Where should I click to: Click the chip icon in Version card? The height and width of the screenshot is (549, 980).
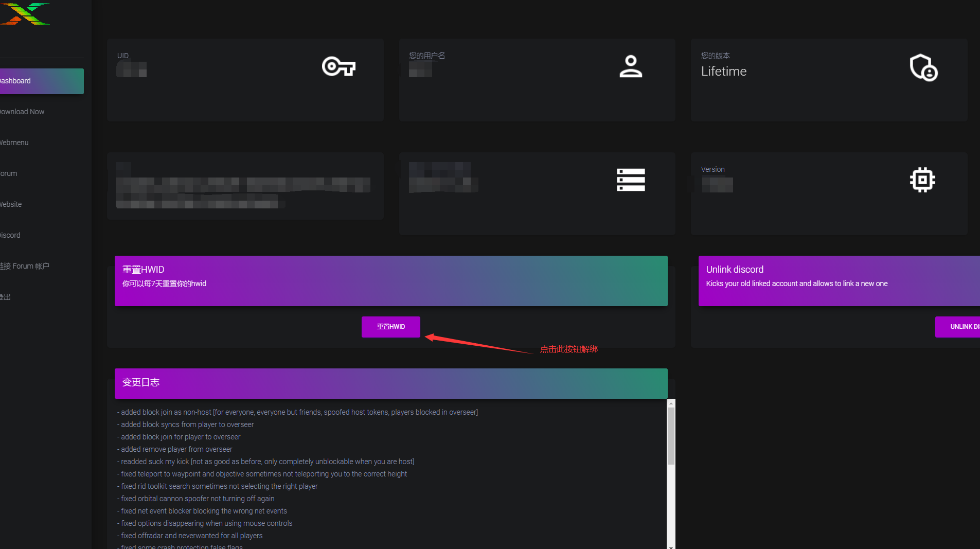(x=922, y=180)
